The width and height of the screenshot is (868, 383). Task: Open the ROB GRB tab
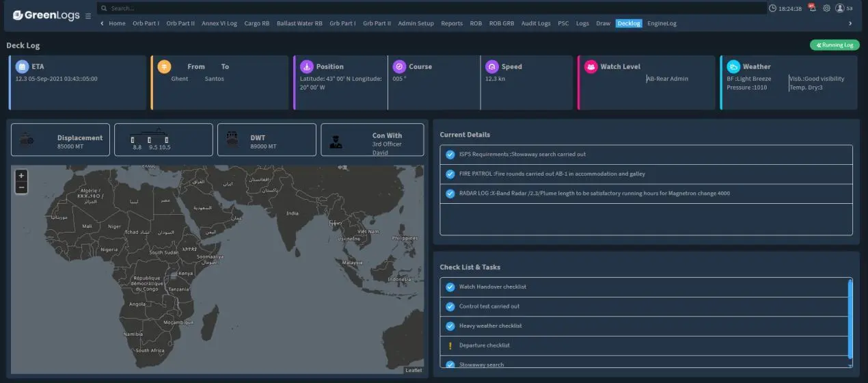click(502, 23)
